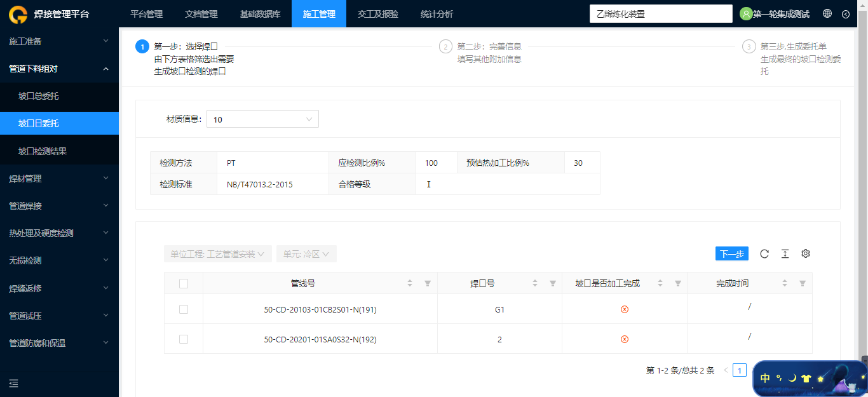The width and height of the screenshot is (868, 397).
Task: Open 坡口检测结果 in the sidebar
Action: click(x=59, y=151)
